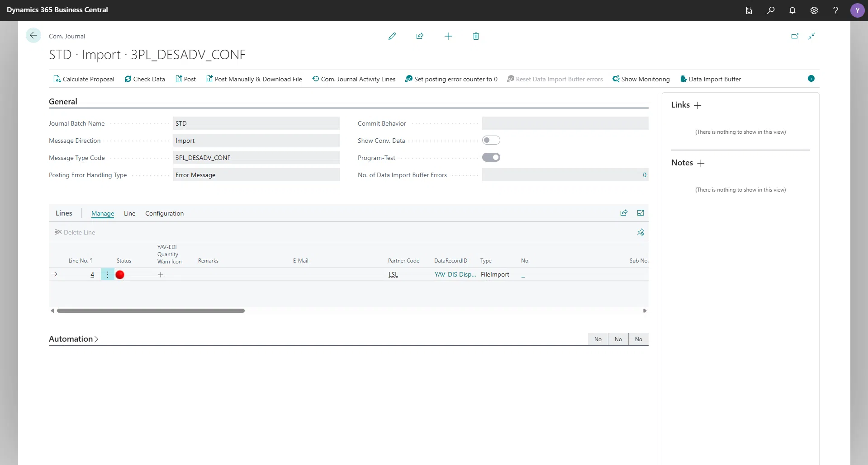Screen dimensions: 868x465
Task: Open Com. Journal Activity Lines
Action: (x=354, y=79)
